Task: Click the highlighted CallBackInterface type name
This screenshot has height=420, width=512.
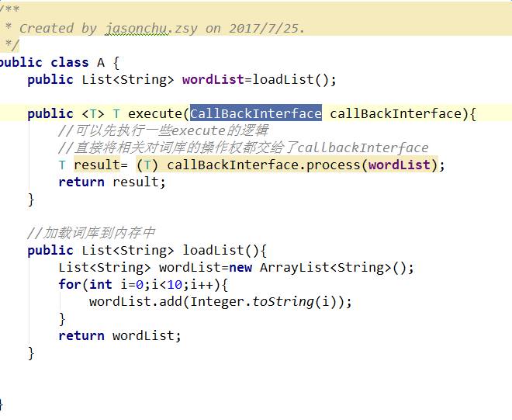Action: coord(256,113)
